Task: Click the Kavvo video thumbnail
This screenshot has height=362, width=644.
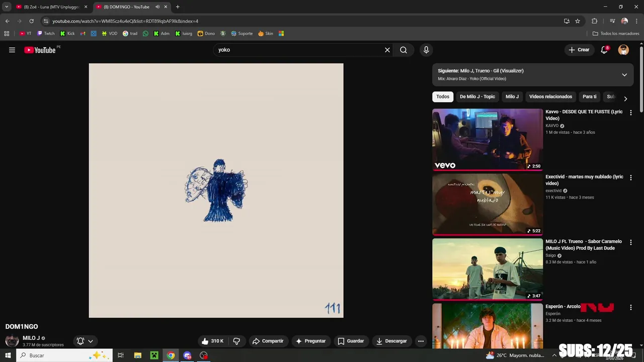Action: (x=488, y=140)
